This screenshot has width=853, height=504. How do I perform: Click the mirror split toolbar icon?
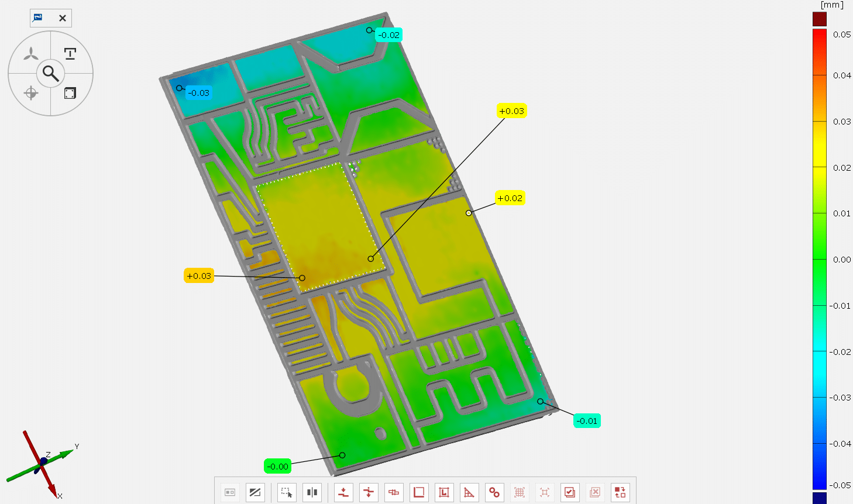pos(312,492)
